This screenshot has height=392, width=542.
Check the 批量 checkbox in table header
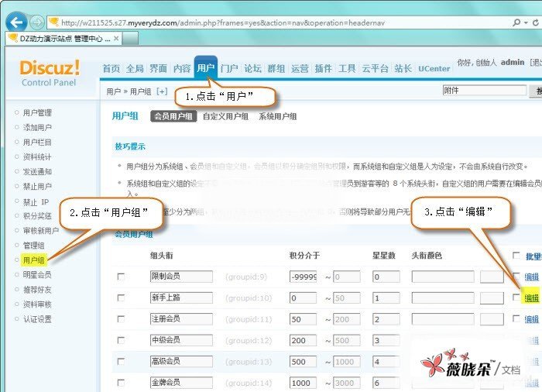click(x=516, y=256)
